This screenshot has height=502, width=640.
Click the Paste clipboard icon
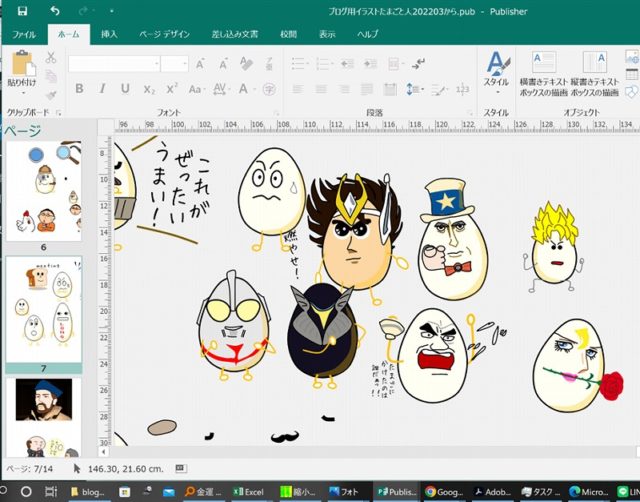click(x=24, y=64)
